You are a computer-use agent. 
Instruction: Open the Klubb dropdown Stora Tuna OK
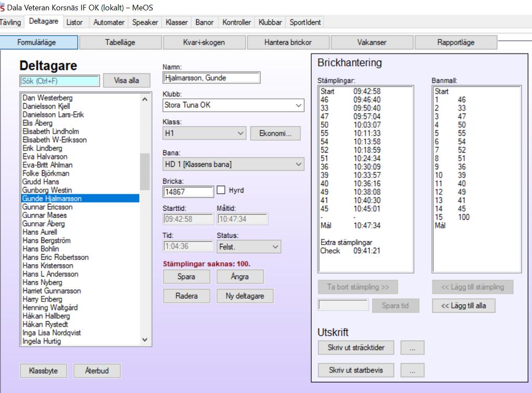[233, 105]
